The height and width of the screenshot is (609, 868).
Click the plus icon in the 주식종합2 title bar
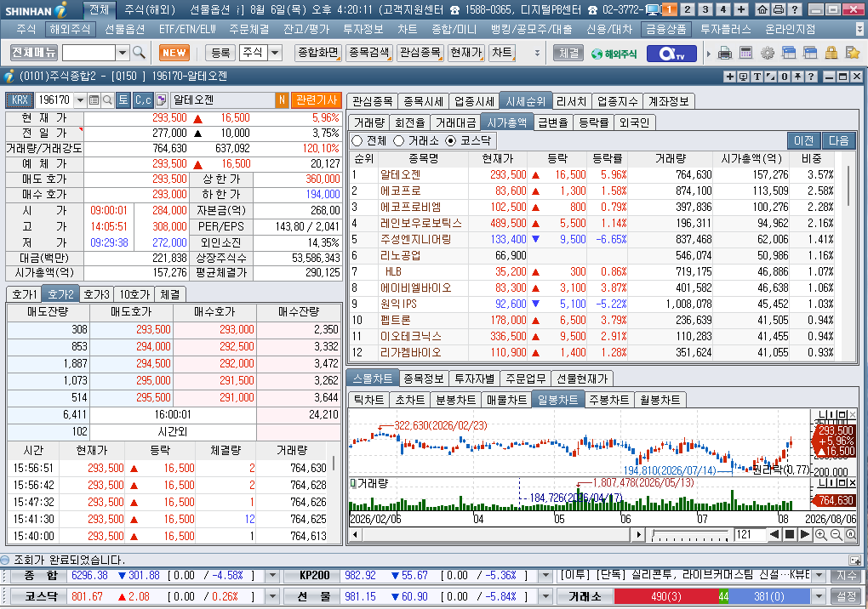(x=729, y=77)
